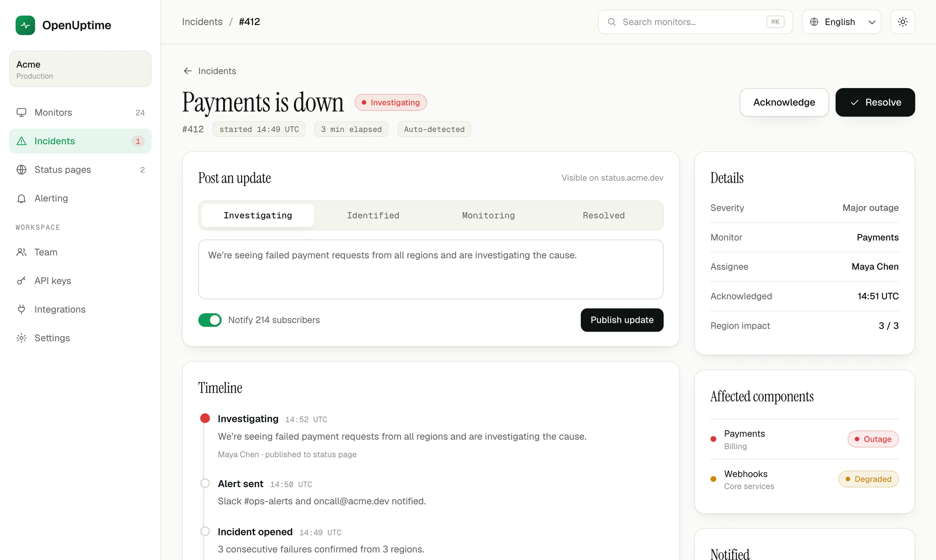Viewport: 936px width, 560px height.
Task: Click the red Investigating timeline dot
Action: click(205, 418)
